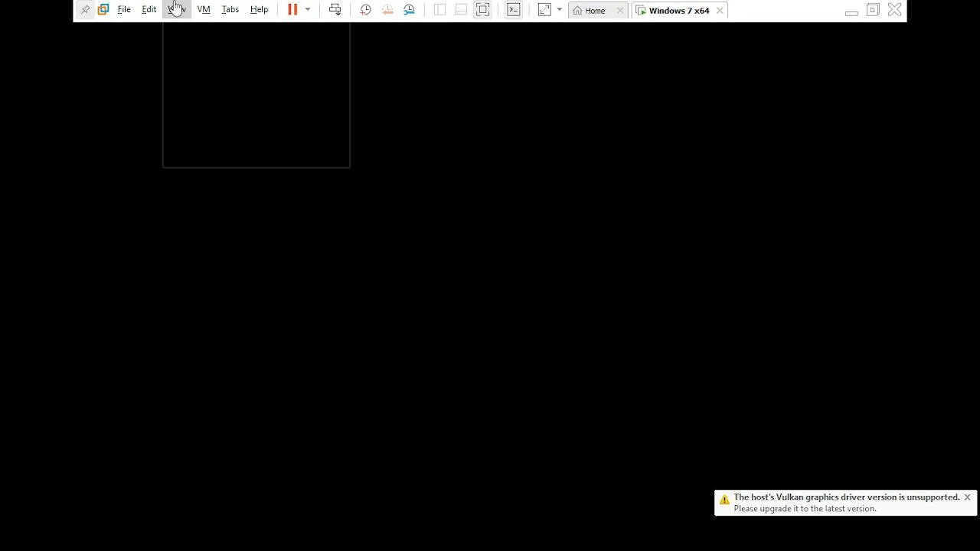The image size is (980, 551).
Task: Click the pin toolbar icon
Action: click(85, 10)
